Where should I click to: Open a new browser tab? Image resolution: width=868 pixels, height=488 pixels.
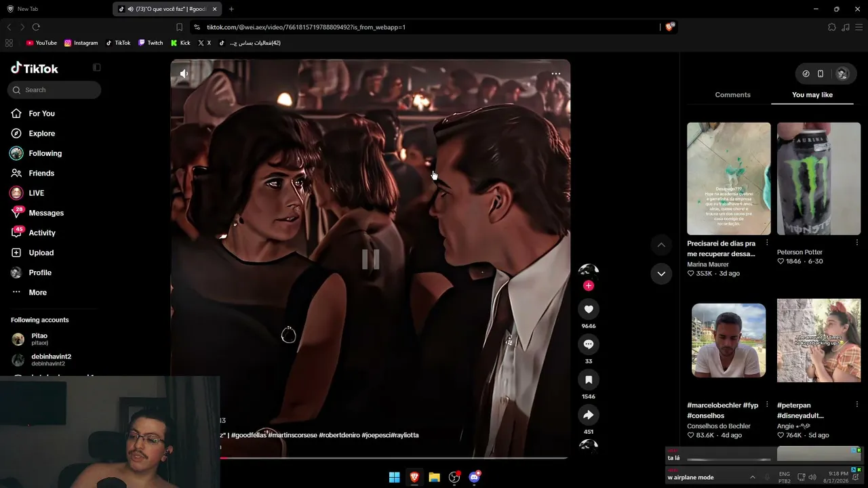[231, 9]
